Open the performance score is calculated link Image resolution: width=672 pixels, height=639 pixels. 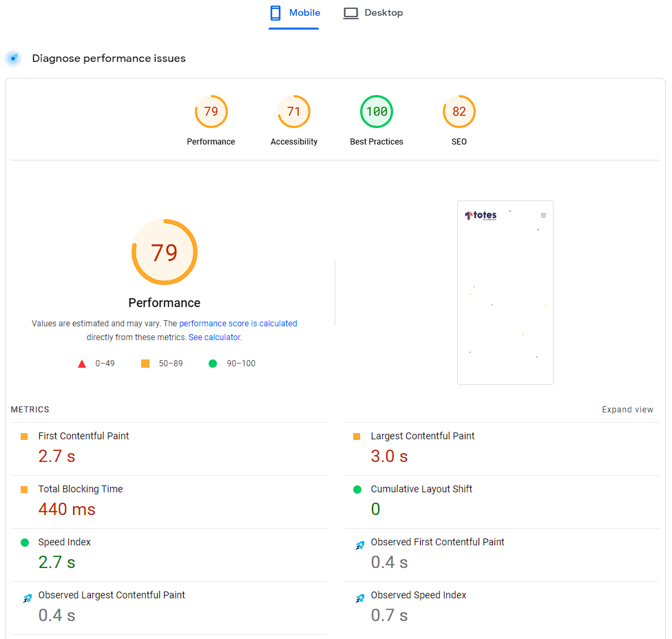coord(238,324)
